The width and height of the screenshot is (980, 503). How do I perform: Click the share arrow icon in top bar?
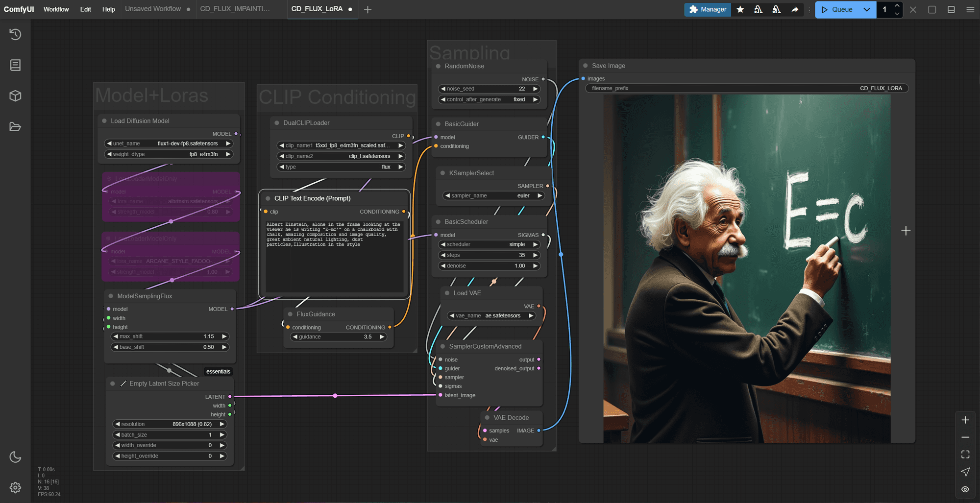point(795,9)
